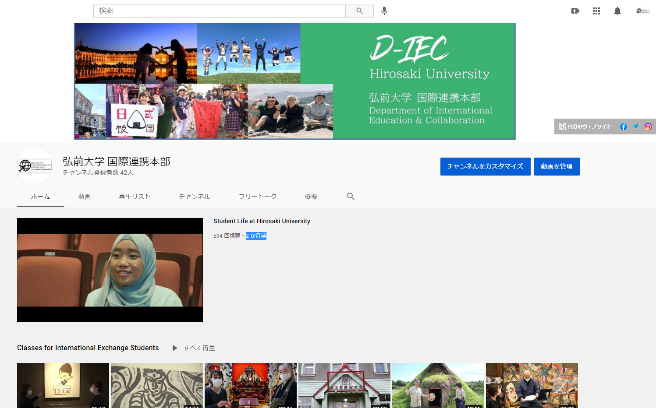Switch to the 概要 tab
This screenshot has height=408, width=656.
tap(310, 196)
